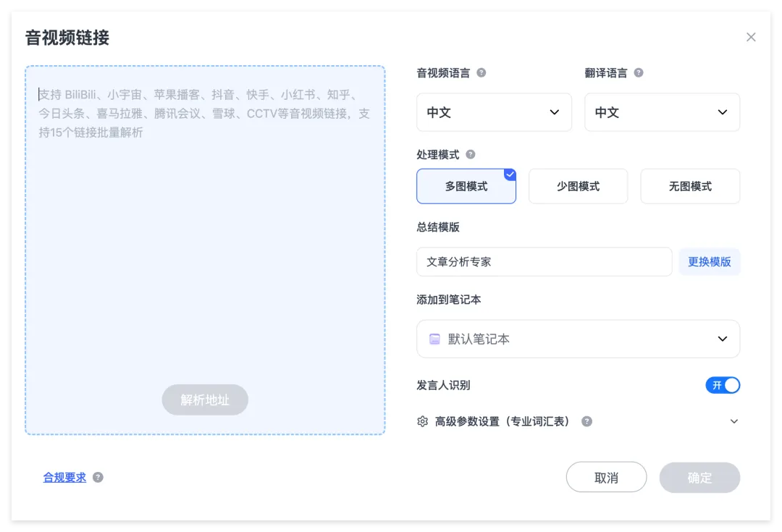Open the 合规要求 link
This screenshot has width=782, height=532.
pos(64,477)
